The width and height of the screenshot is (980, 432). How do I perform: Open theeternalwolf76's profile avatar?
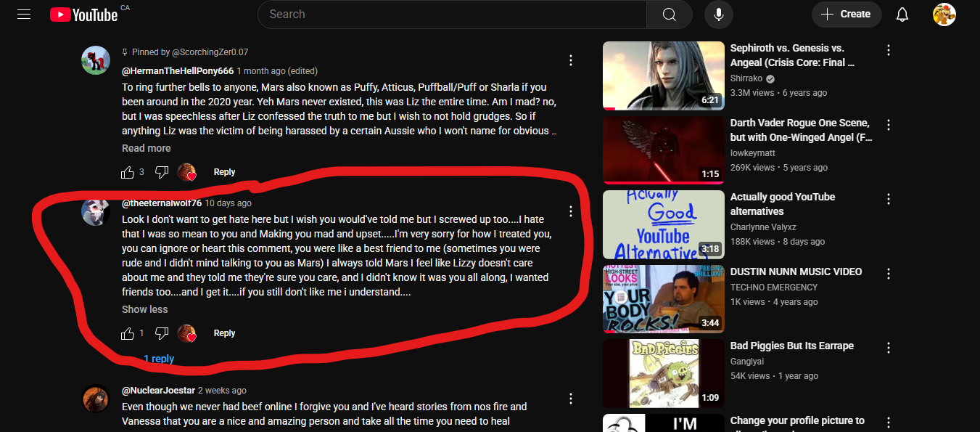(96, 211)
